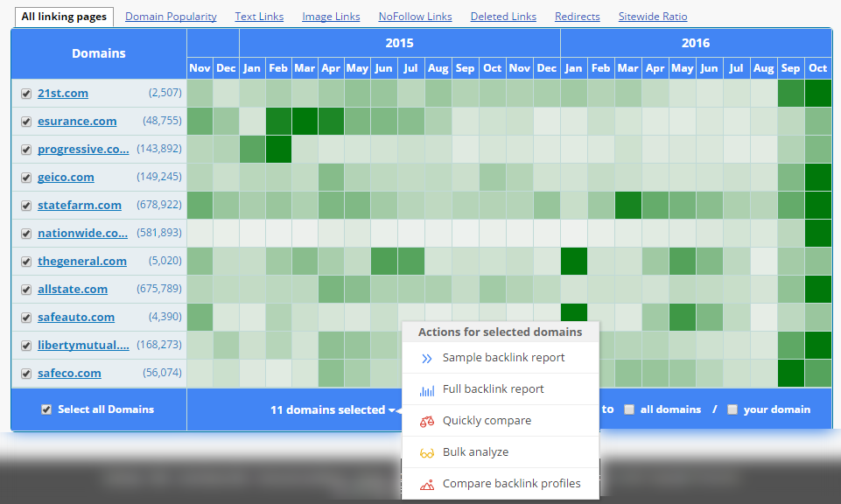Uncheck the 21st.com checkbox

click(x=25, y=94)
